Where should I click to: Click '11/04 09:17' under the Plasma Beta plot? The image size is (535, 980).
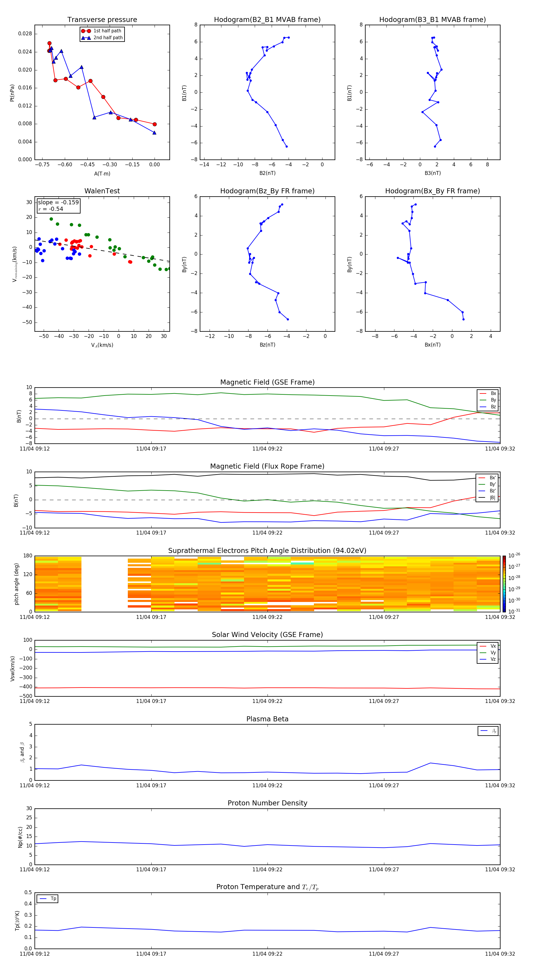[151, 785]
